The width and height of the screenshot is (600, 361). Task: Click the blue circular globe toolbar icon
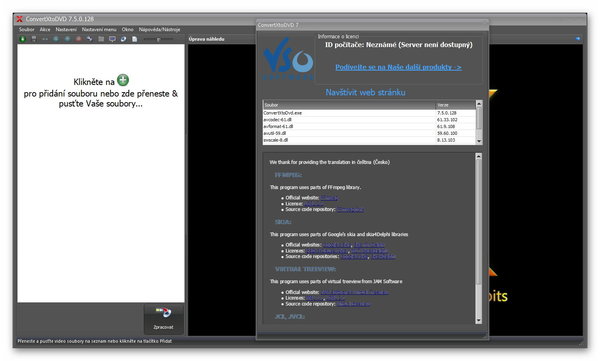tap(123, 39)
